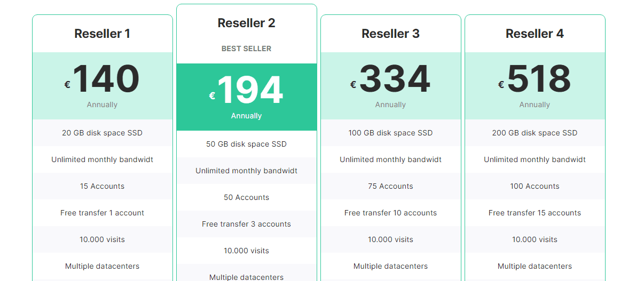Viewport: 644px width, 281px height.
Task: Click the 200 GB disk space SSD row
Action: coord(535,133)
